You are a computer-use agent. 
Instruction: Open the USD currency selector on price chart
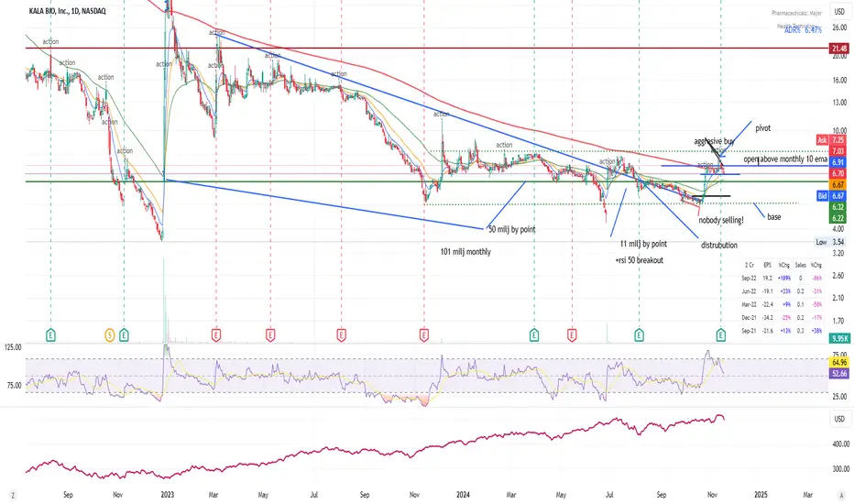pyautogui.click(x=839, y=11)
